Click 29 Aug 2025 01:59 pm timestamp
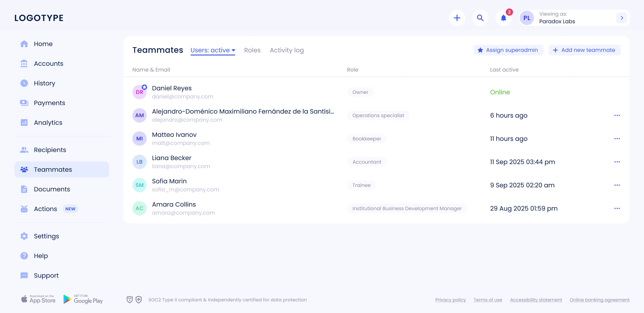Viewport: 644px width, 313px height. tap(524, 208)
